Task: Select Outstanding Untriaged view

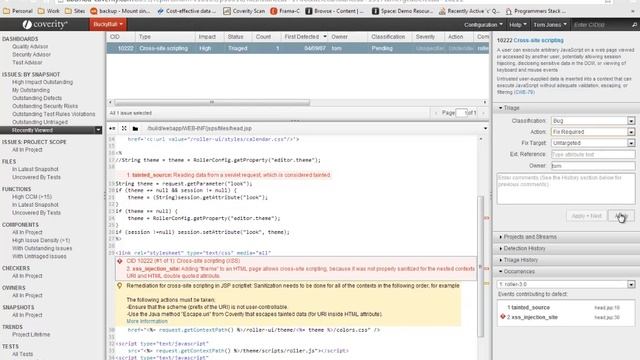Action: (40, 122)
